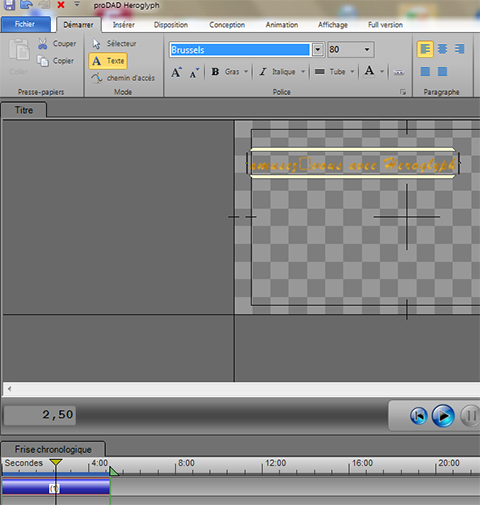The image size is (480, 505).
Task: Open the font name dropdown arrow
Action: tap(318, 50)
